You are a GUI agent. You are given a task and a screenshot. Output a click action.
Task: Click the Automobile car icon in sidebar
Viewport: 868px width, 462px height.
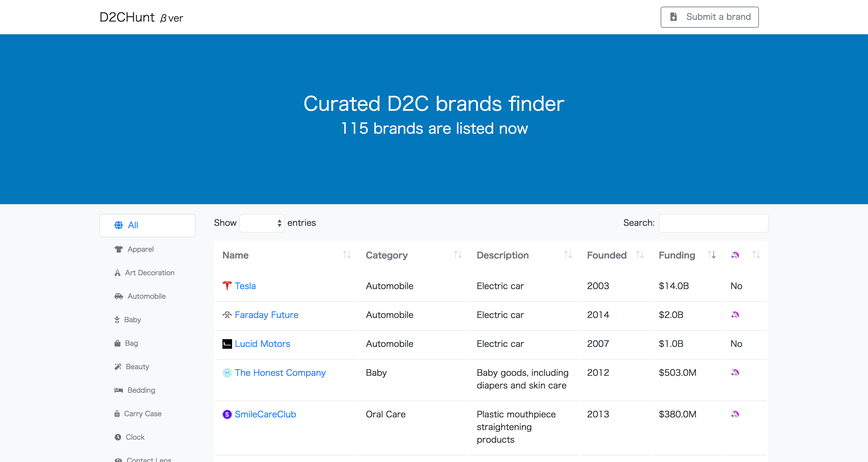click(118, 296)
